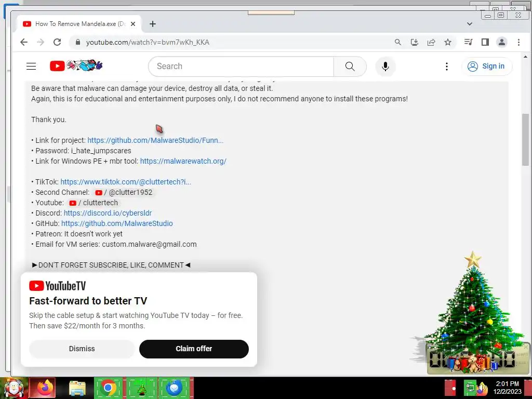
Task: Bookmark this page with the star
Action: (x=448, y=42)
